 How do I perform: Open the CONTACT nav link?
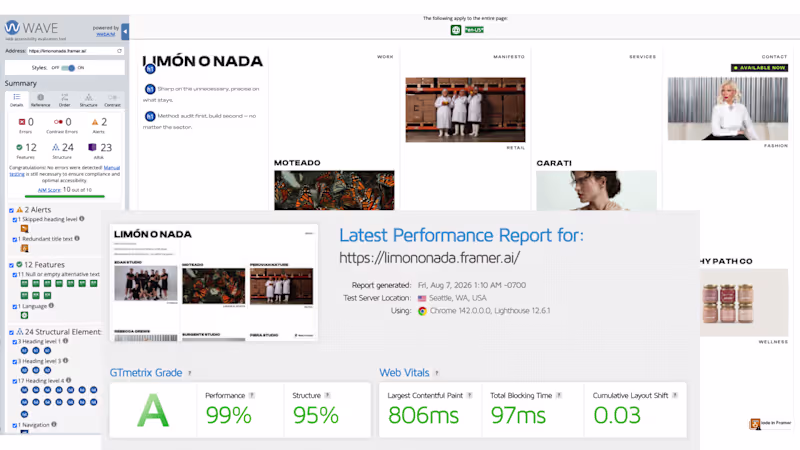pyautogui.click(x=774, y=57)
